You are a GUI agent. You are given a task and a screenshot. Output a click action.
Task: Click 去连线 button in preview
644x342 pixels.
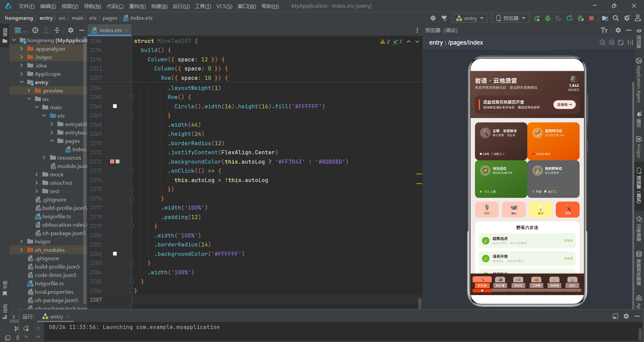pos(565,105)
